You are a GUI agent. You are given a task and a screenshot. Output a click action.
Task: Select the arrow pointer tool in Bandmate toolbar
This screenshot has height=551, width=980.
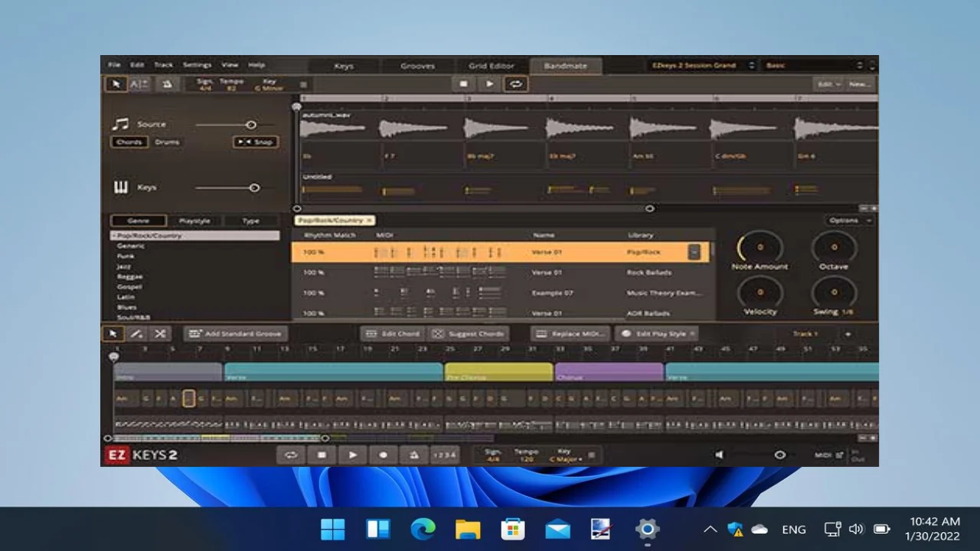[x=116, y=84]
